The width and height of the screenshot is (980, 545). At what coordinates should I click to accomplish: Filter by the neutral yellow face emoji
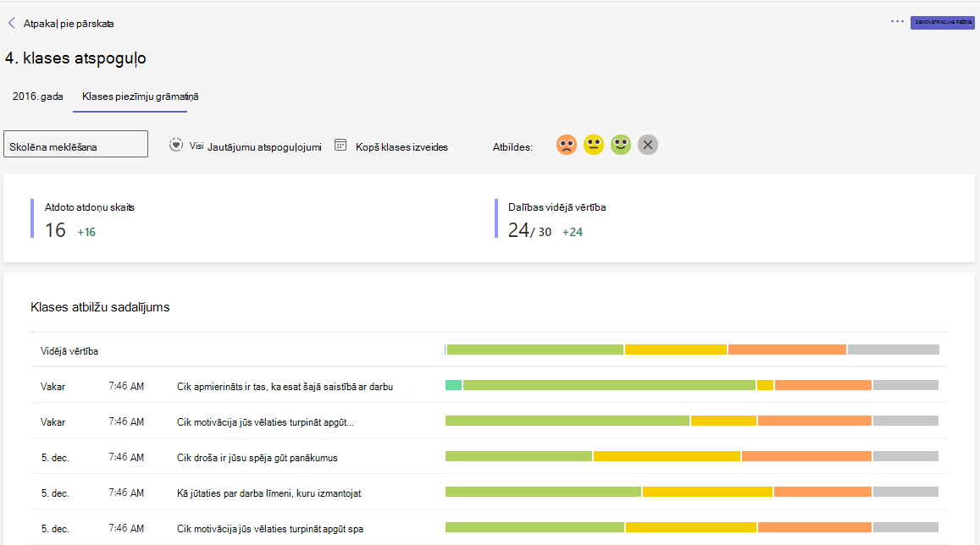pyautogui.click(x=593, y=145)
